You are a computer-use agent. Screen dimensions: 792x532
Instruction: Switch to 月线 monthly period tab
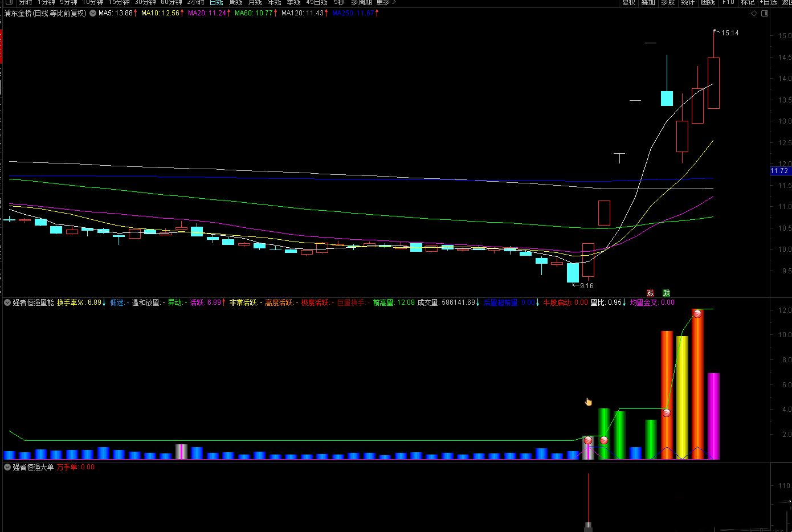click(x=255, y=2)
